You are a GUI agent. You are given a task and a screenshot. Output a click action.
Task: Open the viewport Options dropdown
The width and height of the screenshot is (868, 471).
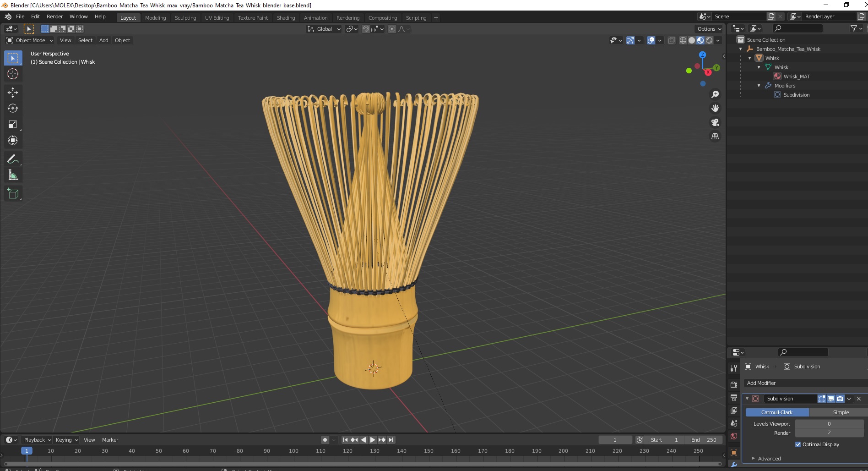click(x=709, y=29)
